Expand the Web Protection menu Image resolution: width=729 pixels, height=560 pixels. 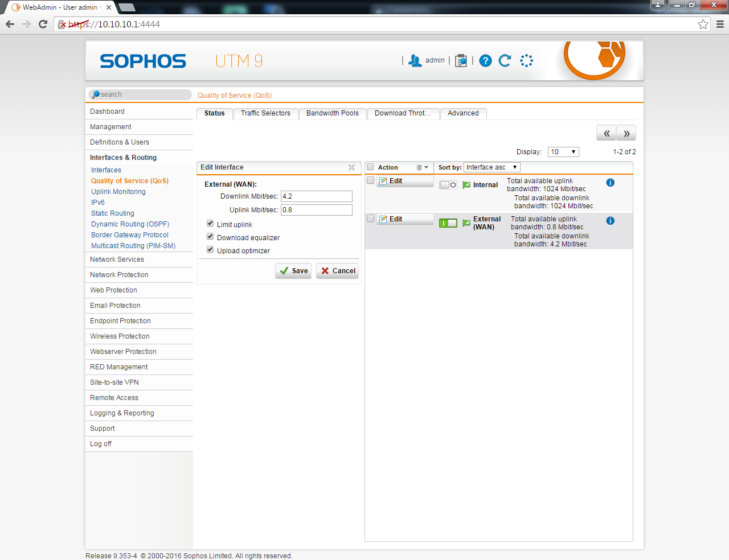(x=139, y=290)
